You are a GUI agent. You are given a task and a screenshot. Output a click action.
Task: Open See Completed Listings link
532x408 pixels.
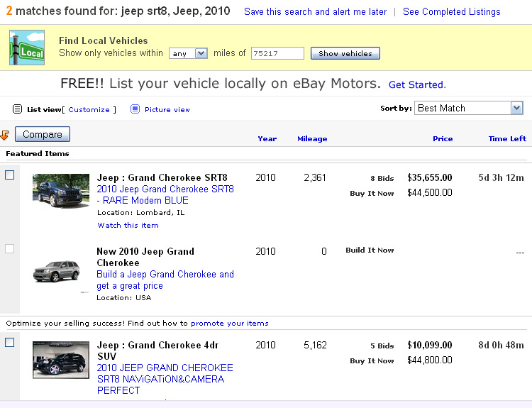point(451,12)
